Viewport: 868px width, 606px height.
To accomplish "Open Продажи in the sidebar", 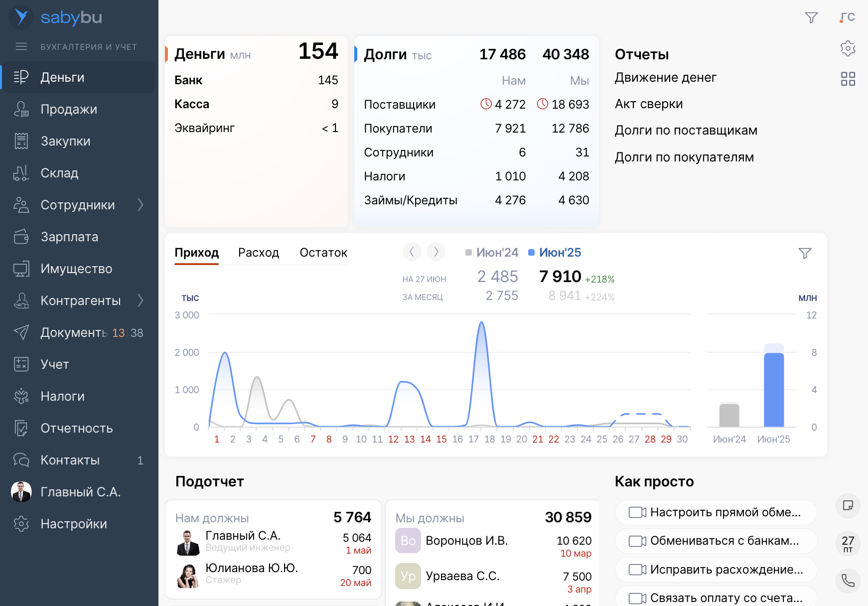I will [x=69, y=109].
